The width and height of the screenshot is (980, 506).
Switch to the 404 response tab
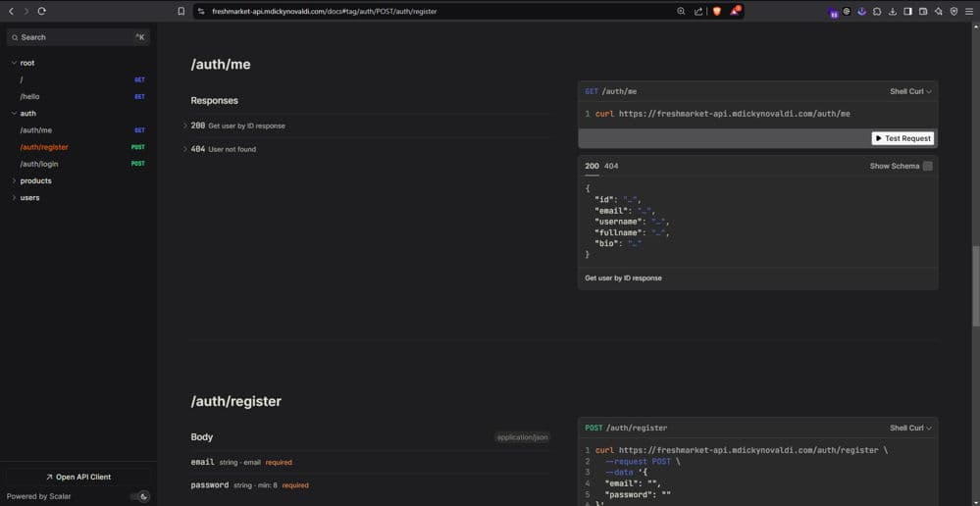coord(611,166)
